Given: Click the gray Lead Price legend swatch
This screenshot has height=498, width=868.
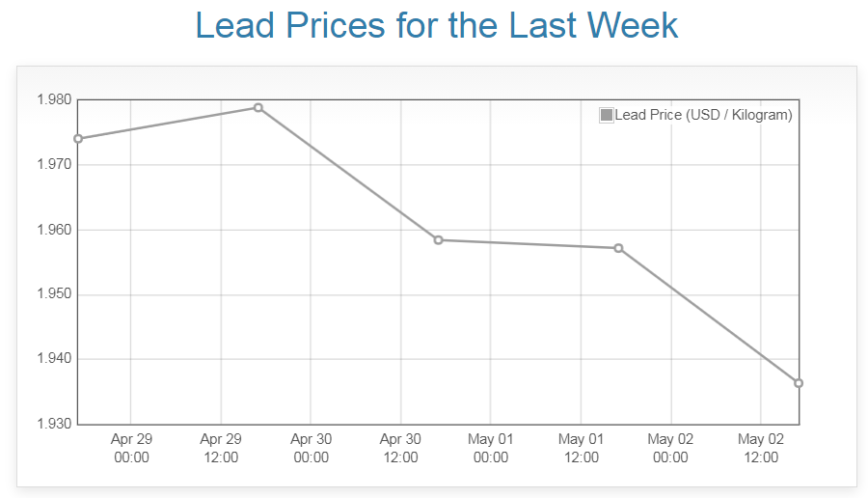Looking at the screenshot, I should tap(607, 115).
